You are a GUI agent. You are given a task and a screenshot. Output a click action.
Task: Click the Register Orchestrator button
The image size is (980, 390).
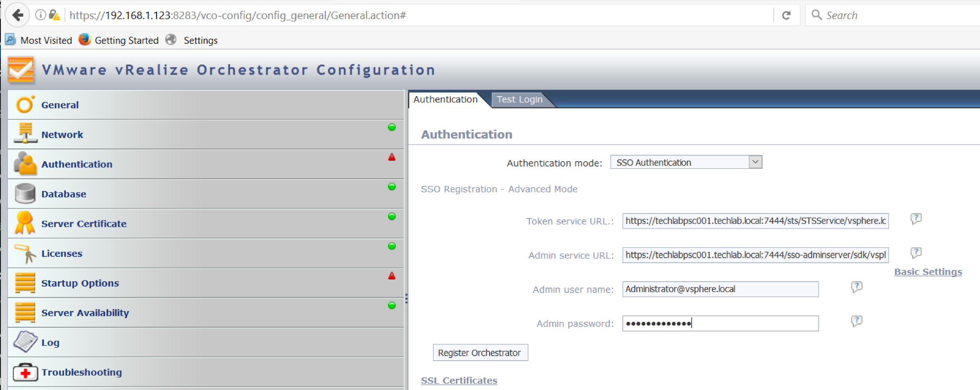coord(480,353)
